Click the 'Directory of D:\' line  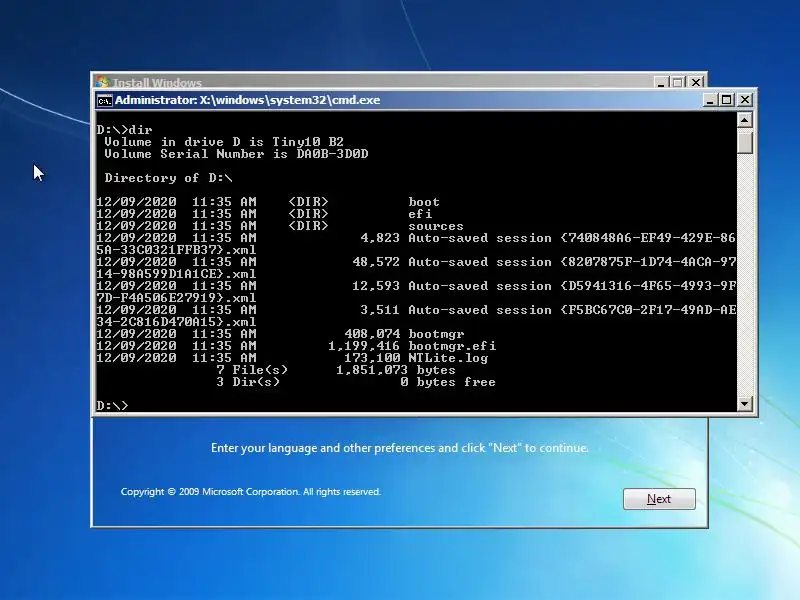click(x=168, y=178)
